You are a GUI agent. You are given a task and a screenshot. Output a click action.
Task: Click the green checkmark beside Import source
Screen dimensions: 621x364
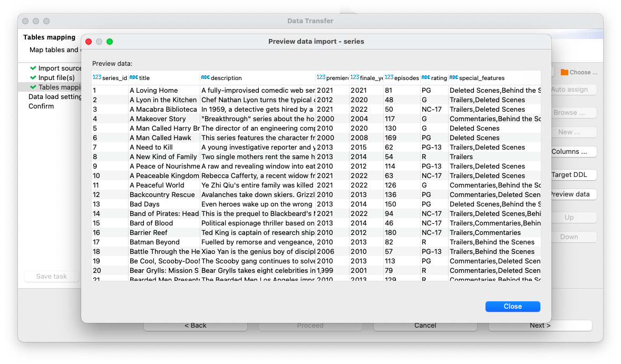33,68
